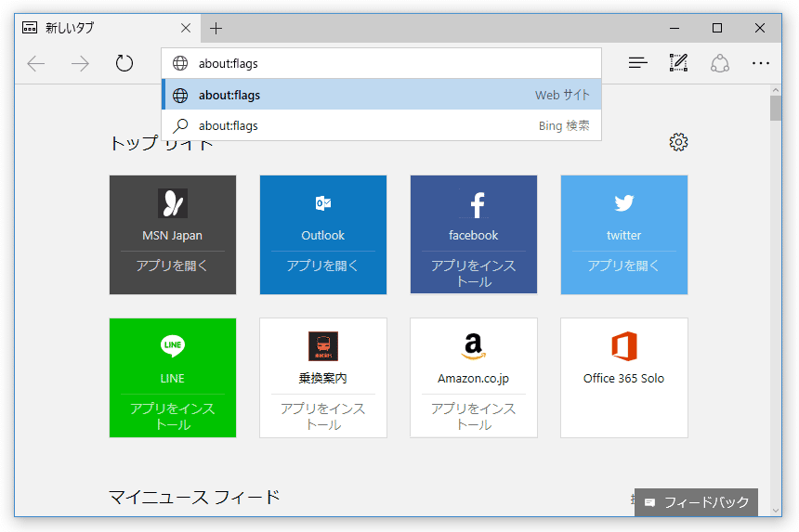Click the マイニュース フィード heading
The height and width of the screenshot is (532, 799).
click(194, 497)
